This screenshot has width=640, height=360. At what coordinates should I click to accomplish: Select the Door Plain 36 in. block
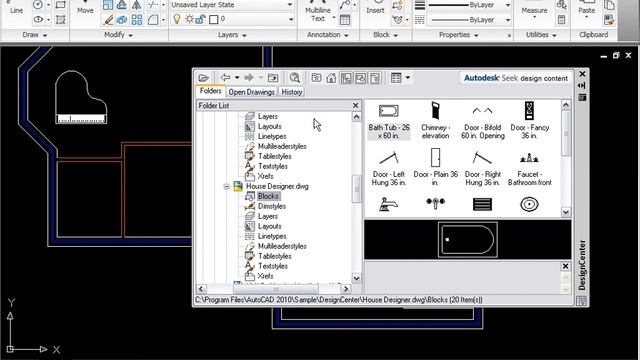[436, 168]
